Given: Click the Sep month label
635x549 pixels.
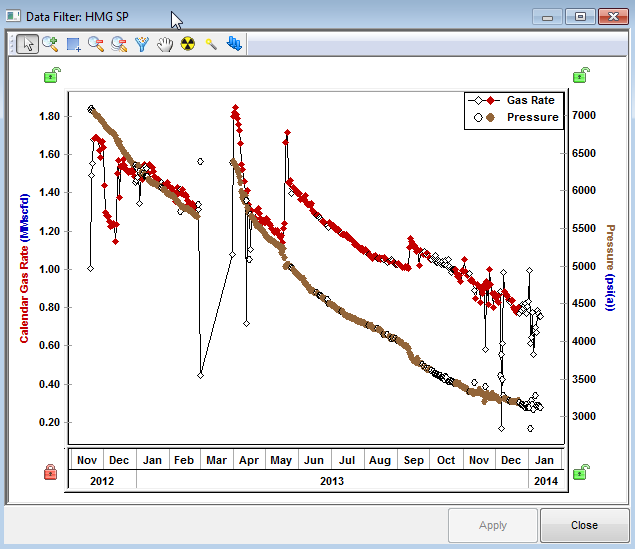Looking at the screenshot, I should click(x=413, y=460).
